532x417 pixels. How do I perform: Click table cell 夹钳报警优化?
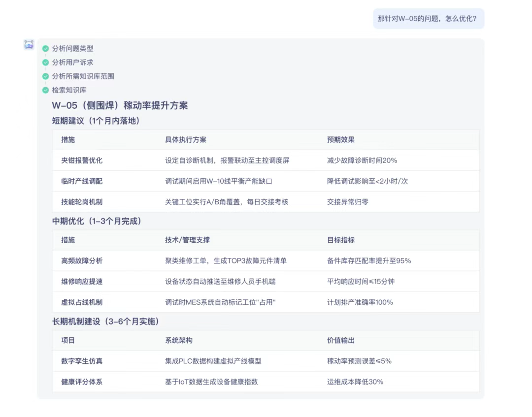click(x=82, y=160)
